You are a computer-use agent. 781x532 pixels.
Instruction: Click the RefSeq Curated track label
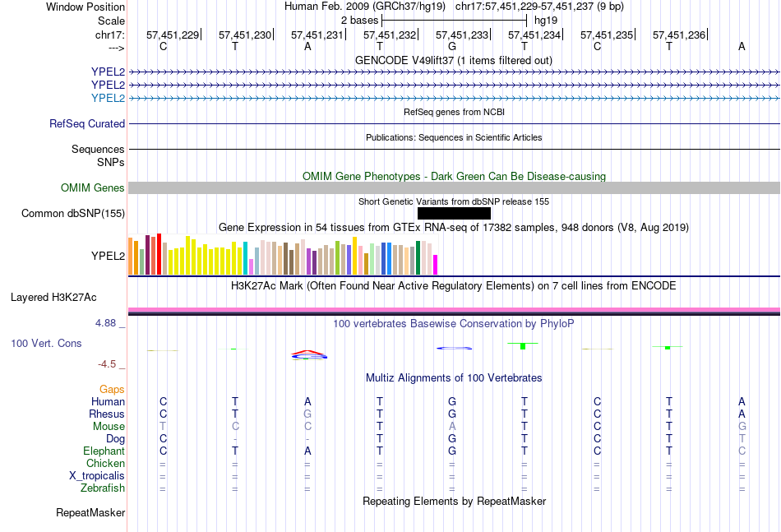coord(87,123)
